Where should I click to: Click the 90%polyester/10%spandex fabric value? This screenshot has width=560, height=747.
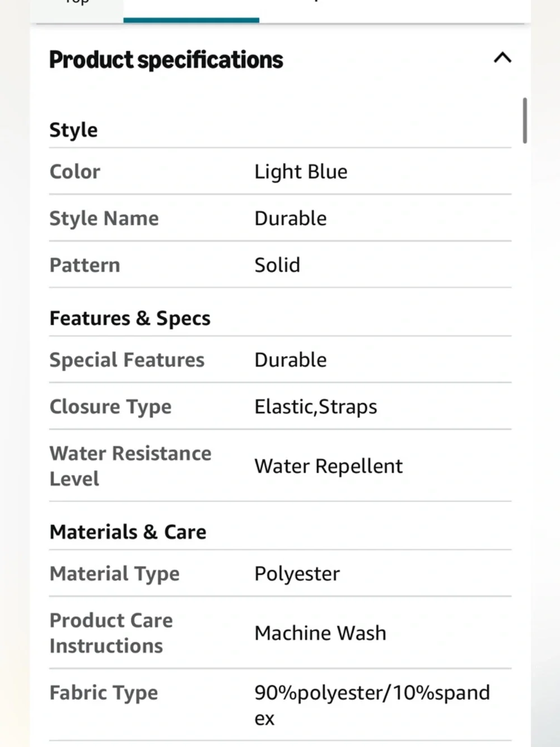372,705
